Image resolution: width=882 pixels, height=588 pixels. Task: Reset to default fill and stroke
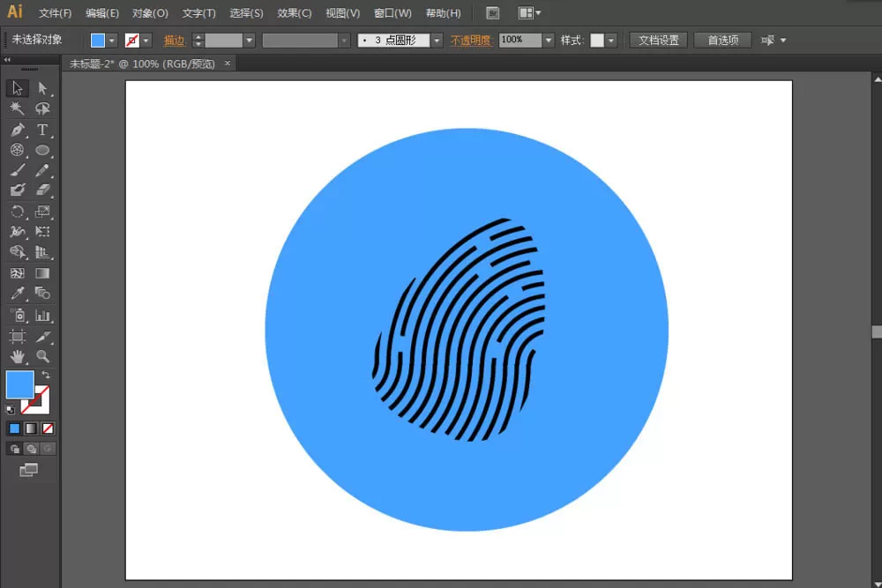(x=10, y=409)
